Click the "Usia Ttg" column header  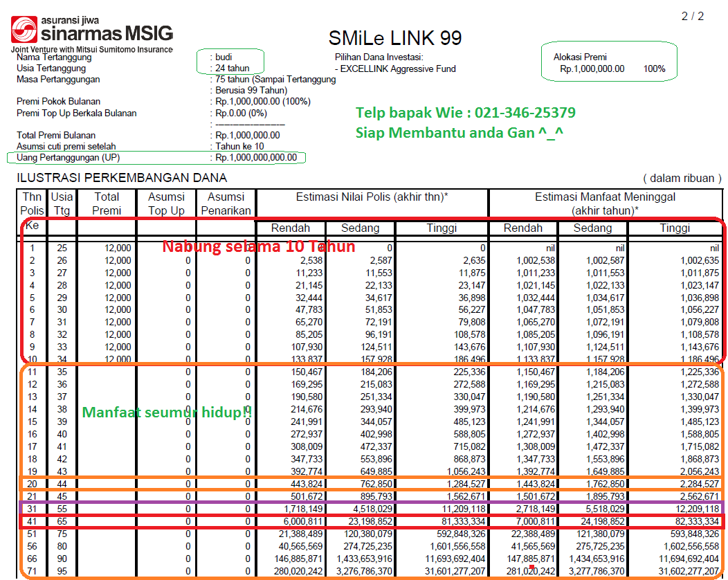pyautogui.click(x=62, y=204)
